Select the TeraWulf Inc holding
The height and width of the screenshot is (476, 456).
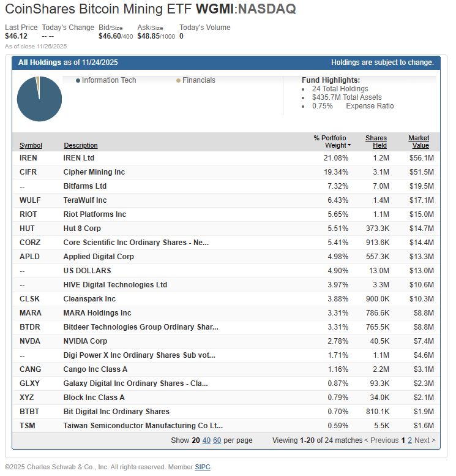click(84, 200)
